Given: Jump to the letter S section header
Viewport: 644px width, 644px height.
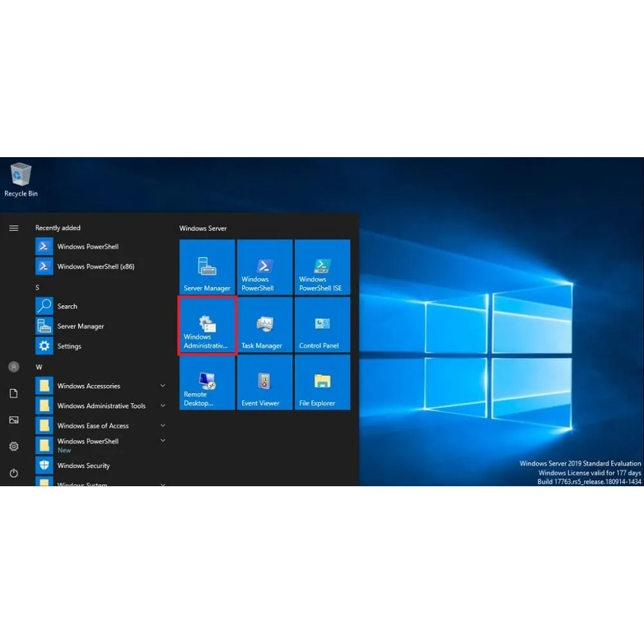Looking at the screenshot, I should [37, 287].
